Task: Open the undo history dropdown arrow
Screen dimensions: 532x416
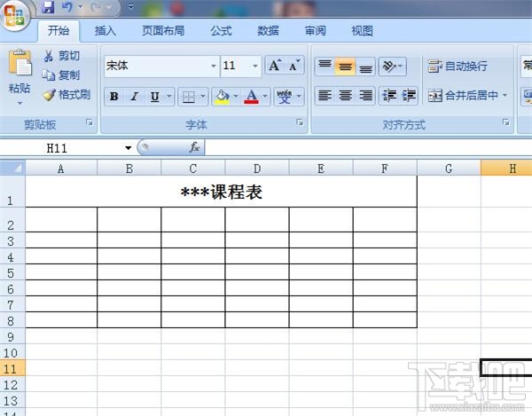Action: (80, 7)
